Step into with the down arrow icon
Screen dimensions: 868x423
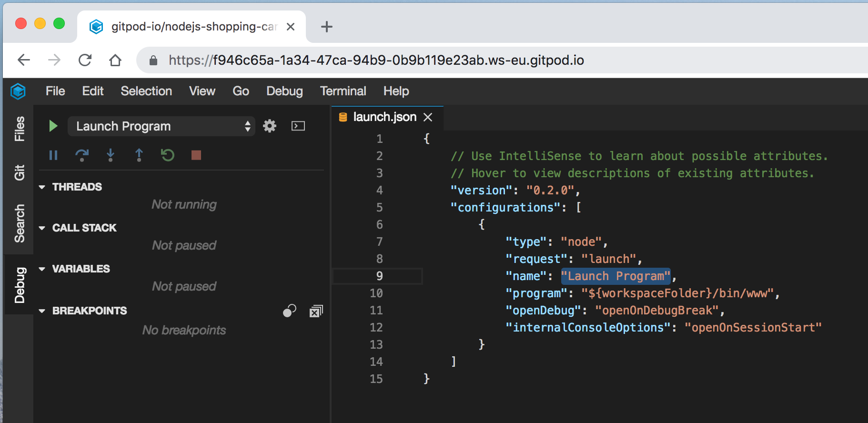point(111,155)
